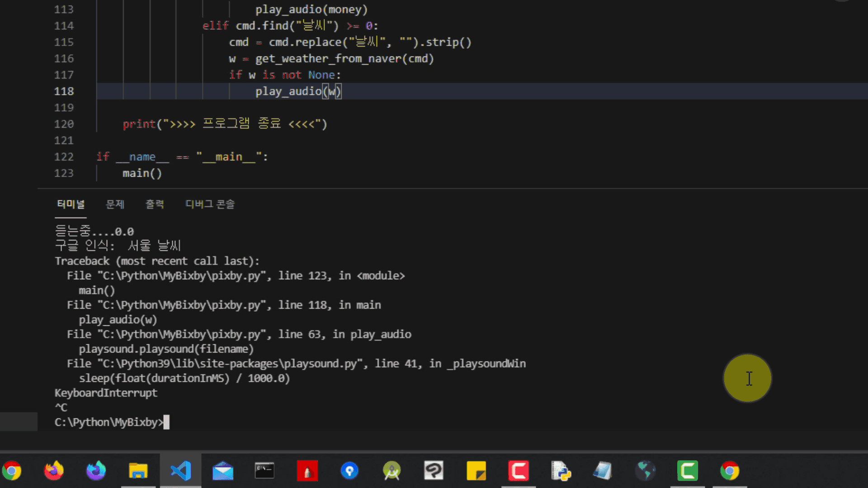Switch to the 출력 (Output) panel tab

point(155,204)
